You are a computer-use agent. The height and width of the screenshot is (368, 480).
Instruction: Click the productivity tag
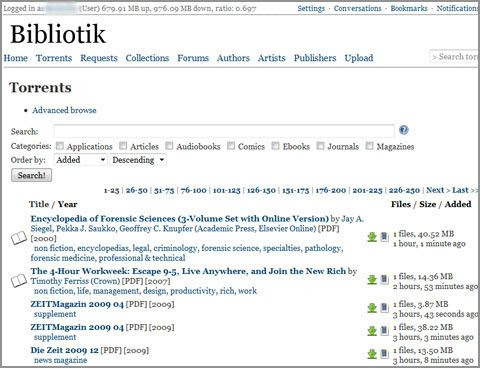pyautogui.click(x=193, y=291)
